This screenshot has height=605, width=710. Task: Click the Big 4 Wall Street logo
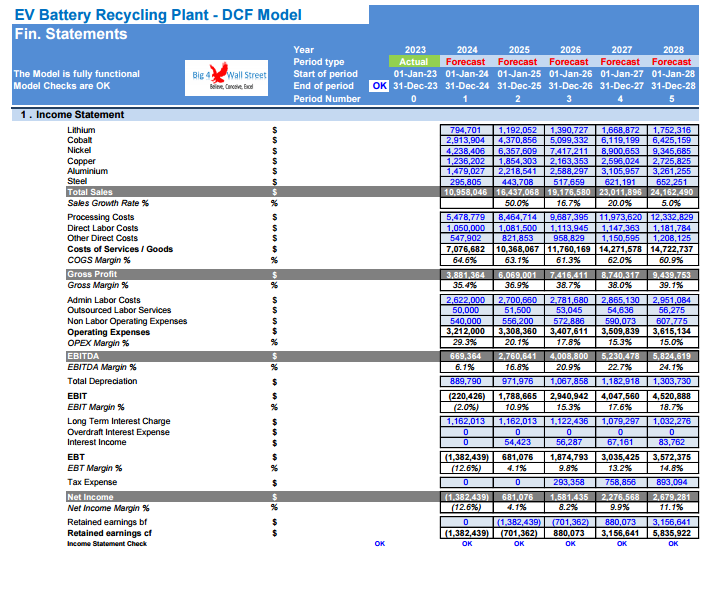(226, 77)
